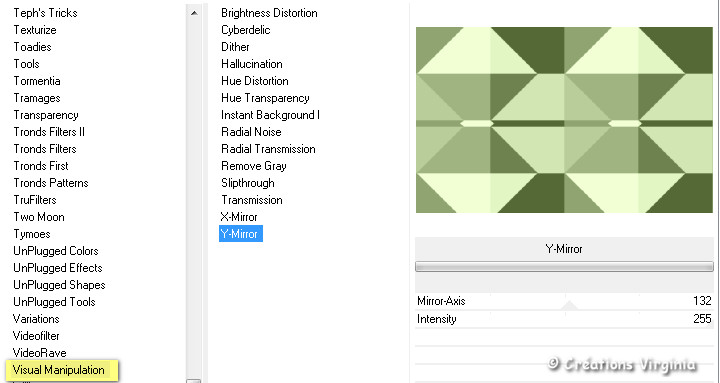Choose the highlighted Y-Mirror filter
The height and width of the screenshot is (383, 720).
241,234
